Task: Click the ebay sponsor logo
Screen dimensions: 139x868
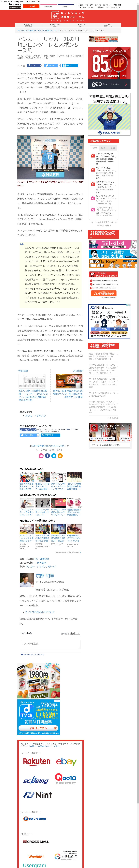Action: click(x=66, y=762)
